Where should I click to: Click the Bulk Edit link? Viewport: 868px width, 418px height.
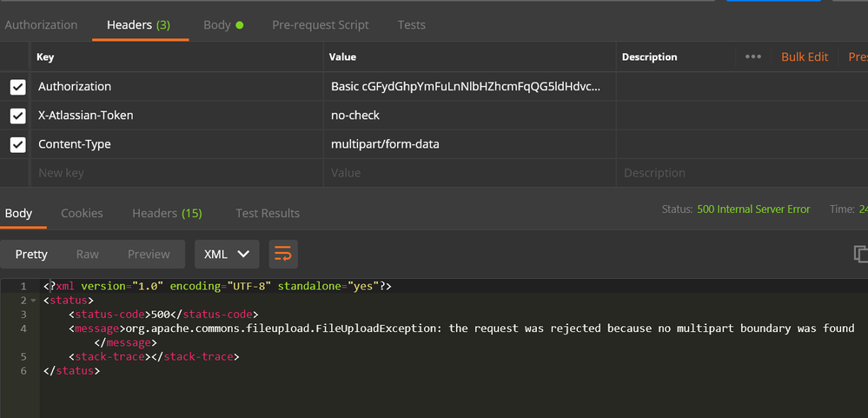pos(805,56)
